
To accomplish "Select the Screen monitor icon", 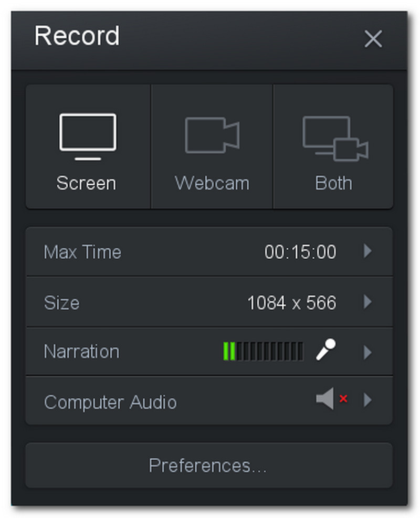I will tap(88, 136).
